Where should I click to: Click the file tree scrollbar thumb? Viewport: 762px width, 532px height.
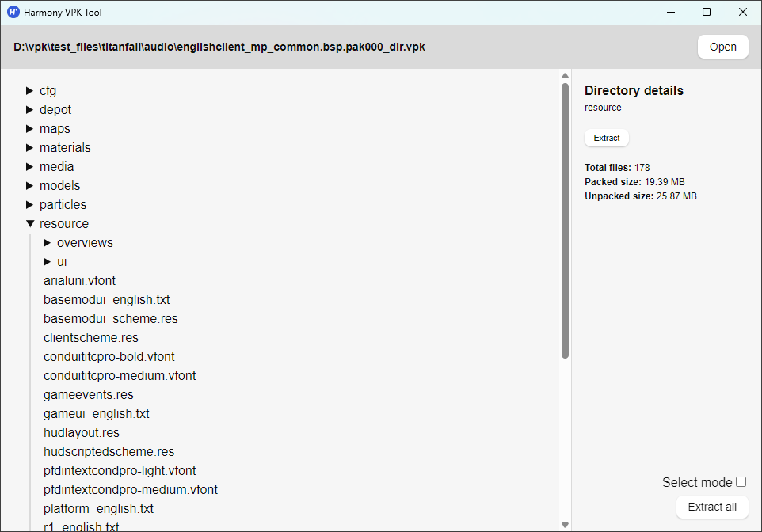click(565, 222)
